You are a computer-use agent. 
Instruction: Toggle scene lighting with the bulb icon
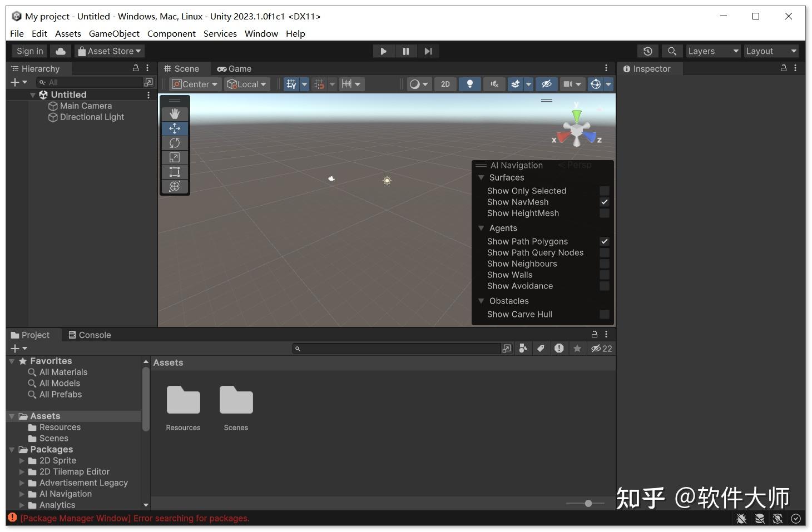coord(470,84)
